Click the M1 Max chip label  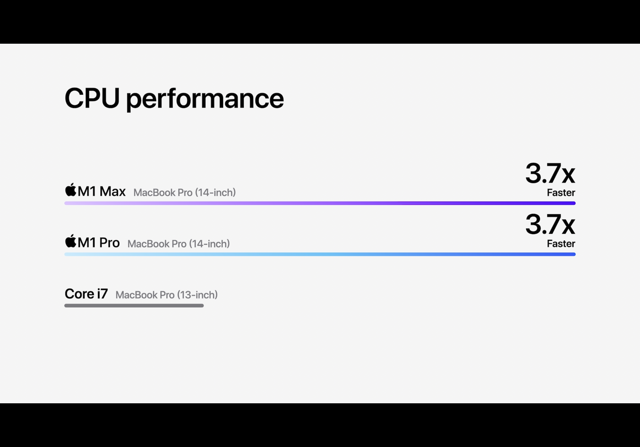point(102,191)
